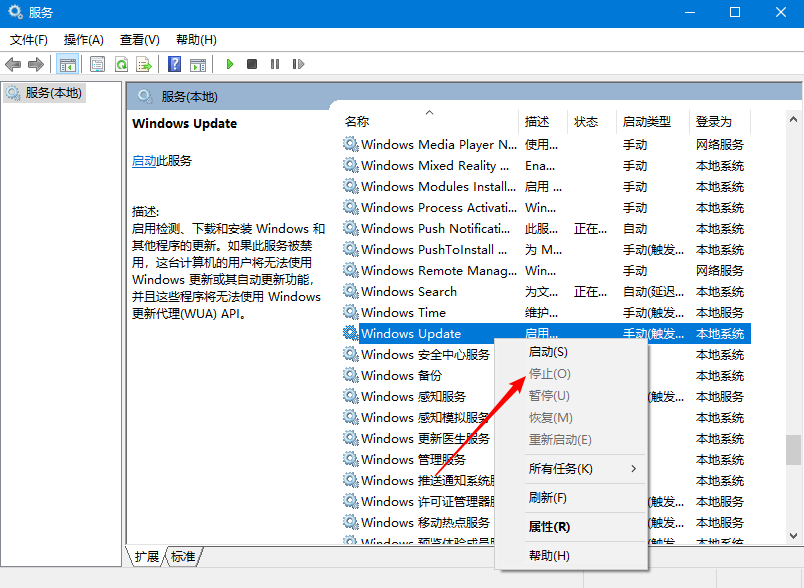Click the 启动 link to start service
This screenshot has width=804, height=588.
(144, 161)
